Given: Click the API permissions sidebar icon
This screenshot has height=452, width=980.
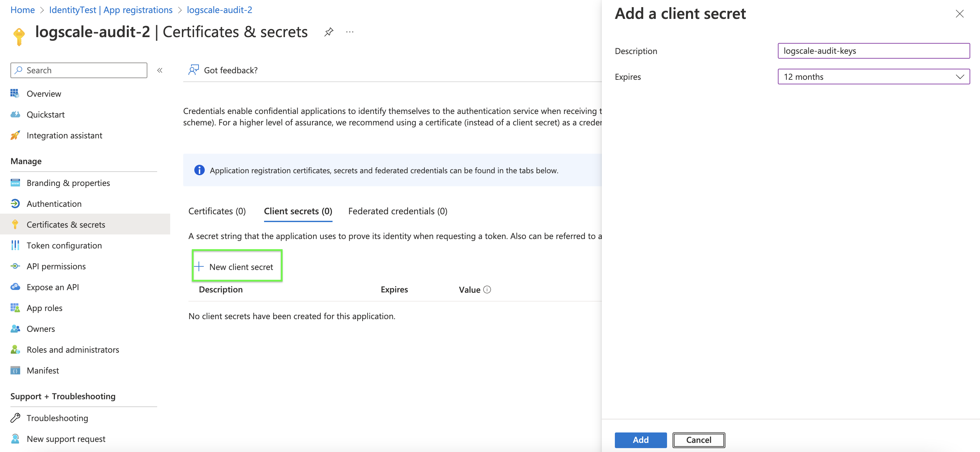Looking at the screenshot, I should click(15, 266).
